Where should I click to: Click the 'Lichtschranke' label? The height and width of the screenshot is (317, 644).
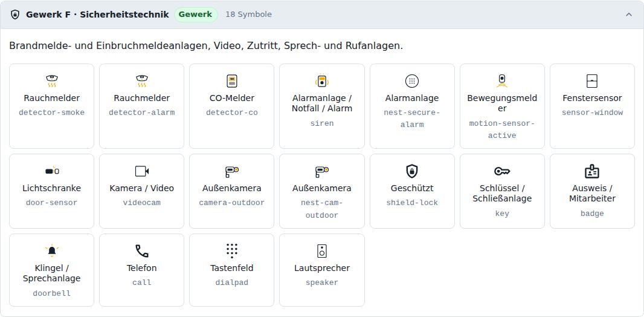pos(52,188)
